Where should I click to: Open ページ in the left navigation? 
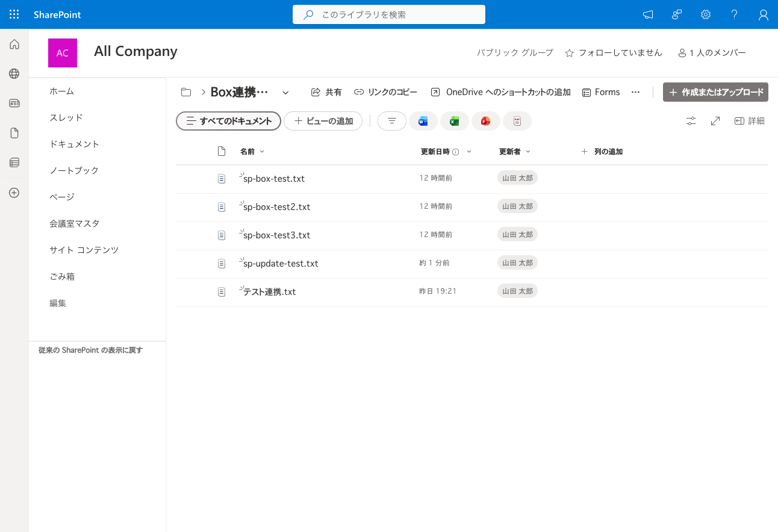pyautogui.click(x=62, y=197)
